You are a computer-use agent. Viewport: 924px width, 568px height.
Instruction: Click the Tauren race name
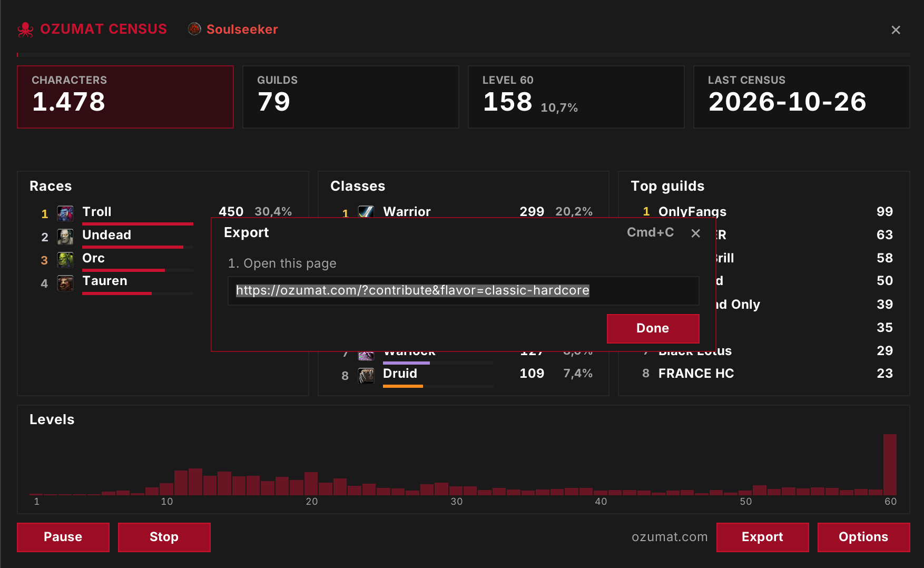point(105,281)
